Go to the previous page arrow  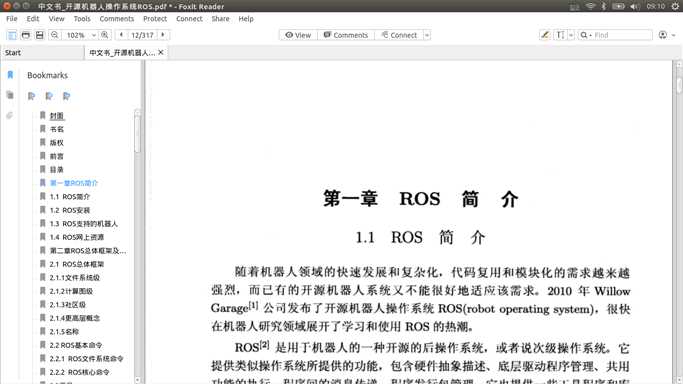coord(121,35)
